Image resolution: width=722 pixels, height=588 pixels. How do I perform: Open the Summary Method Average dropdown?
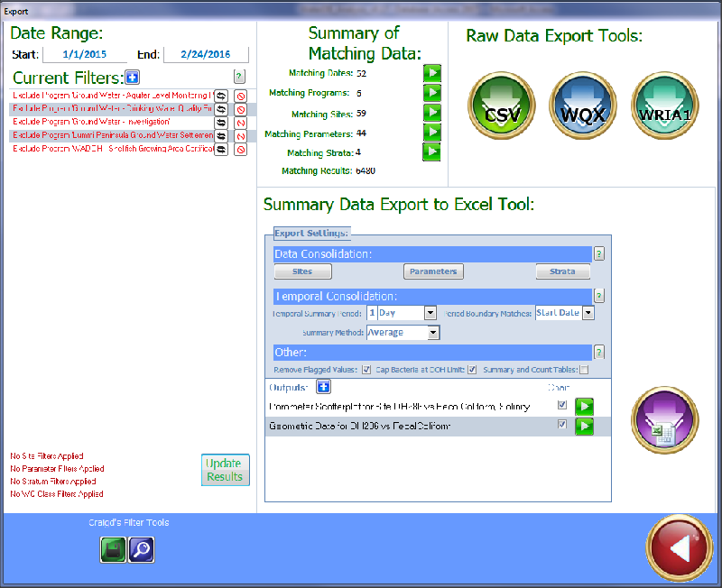(x=433, y=333)
